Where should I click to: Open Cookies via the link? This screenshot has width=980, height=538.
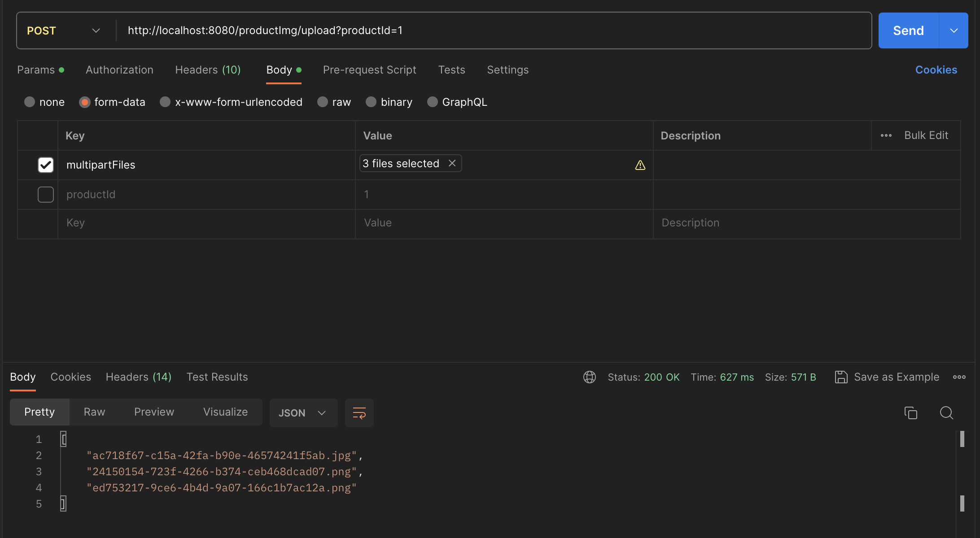(x=936, y=70)
